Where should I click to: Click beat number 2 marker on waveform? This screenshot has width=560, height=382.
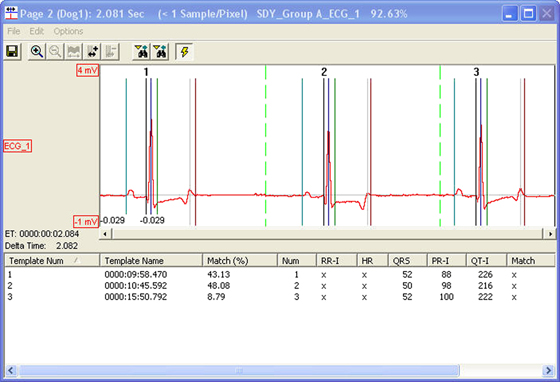324,72
